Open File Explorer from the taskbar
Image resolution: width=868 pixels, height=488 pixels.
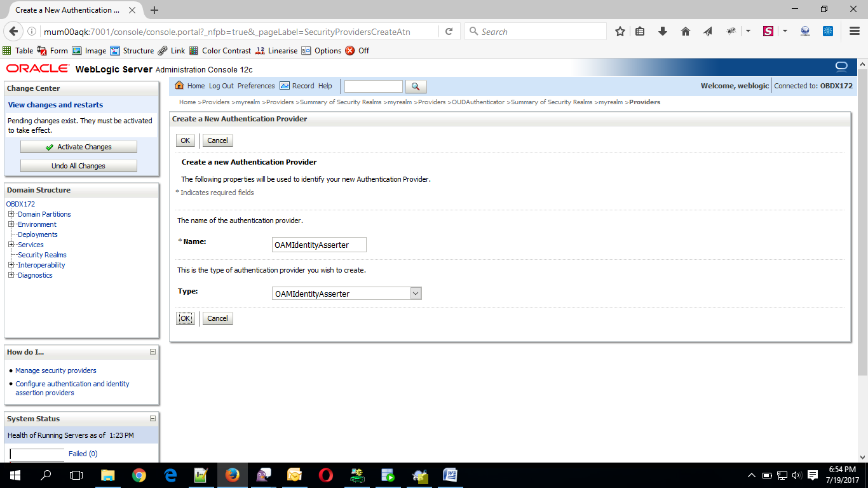click(x=108, y=475)
